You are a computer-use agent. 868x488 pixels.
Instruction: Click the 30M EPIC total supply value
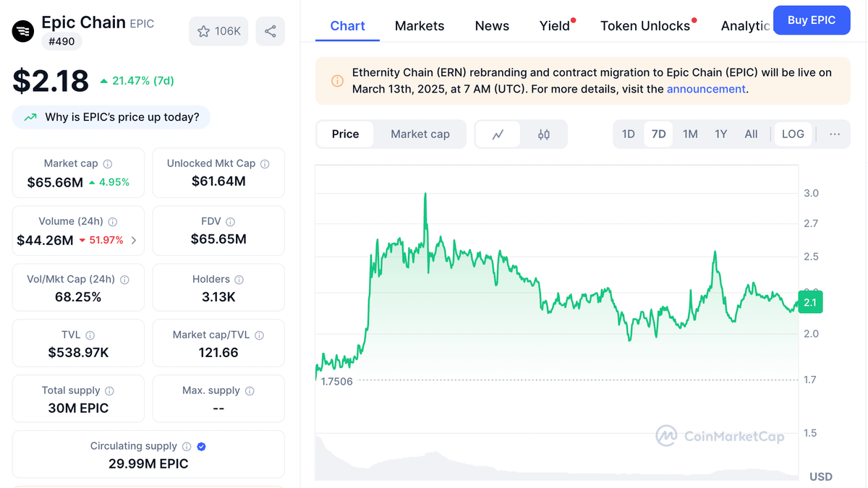tap(78, 408)
